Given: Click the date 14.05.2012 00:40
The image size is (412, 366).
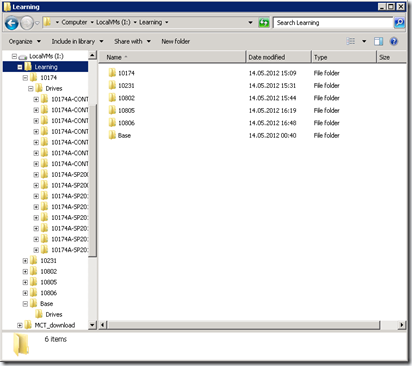Looking at the screenshot, I should (x=272, y=135).
